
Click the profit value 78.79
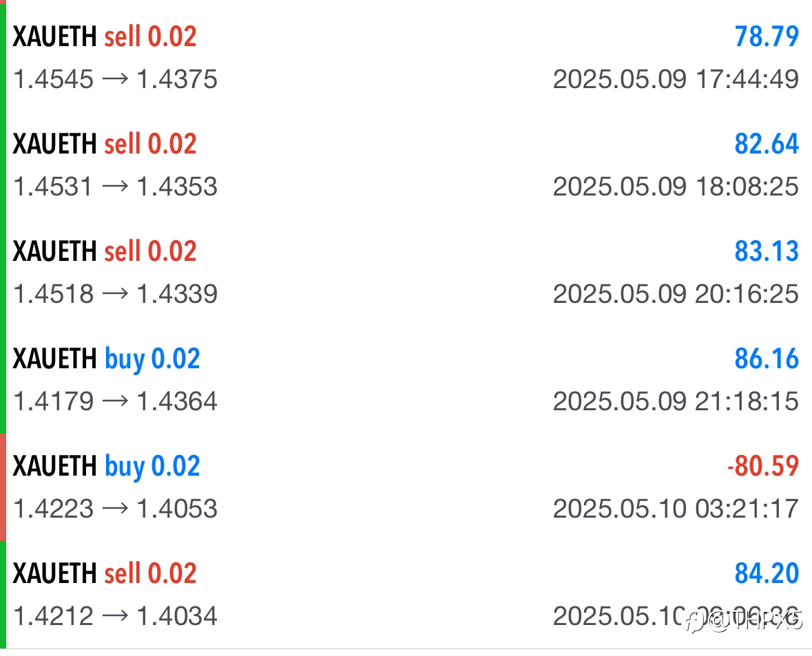tap(767, 36)
